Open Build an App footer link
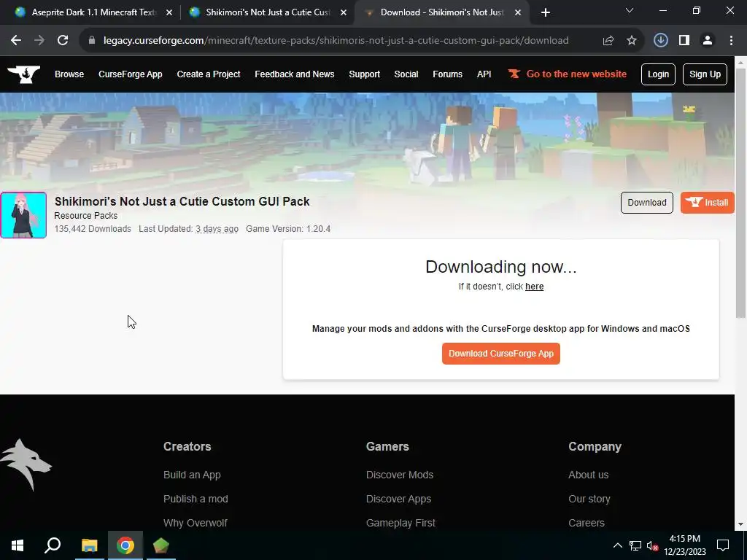 pyautogui.click(x=192, y=475)
